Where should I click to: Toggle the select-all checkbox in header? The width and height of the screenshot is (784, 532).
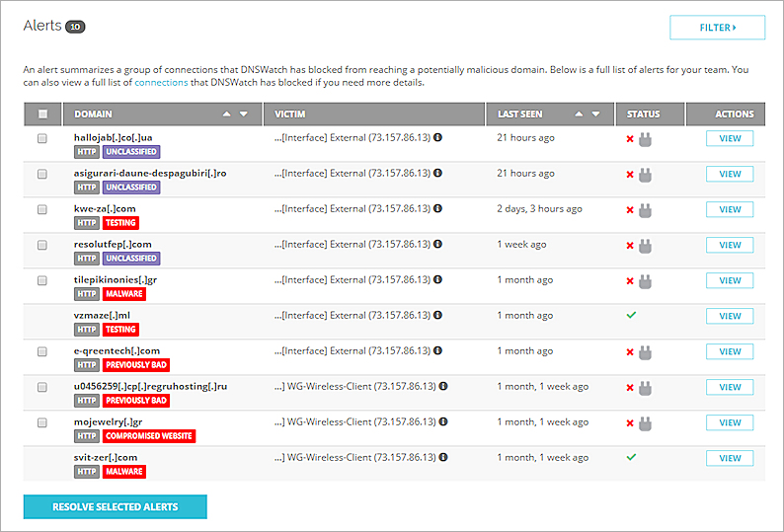42,114
